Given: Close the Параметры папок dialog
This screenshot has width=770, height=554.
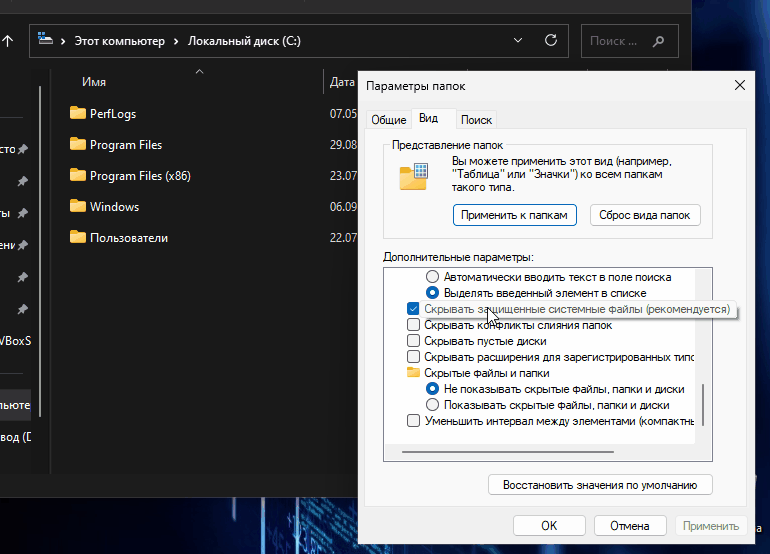Looking at the screenshot, I should tap(740, 85).
